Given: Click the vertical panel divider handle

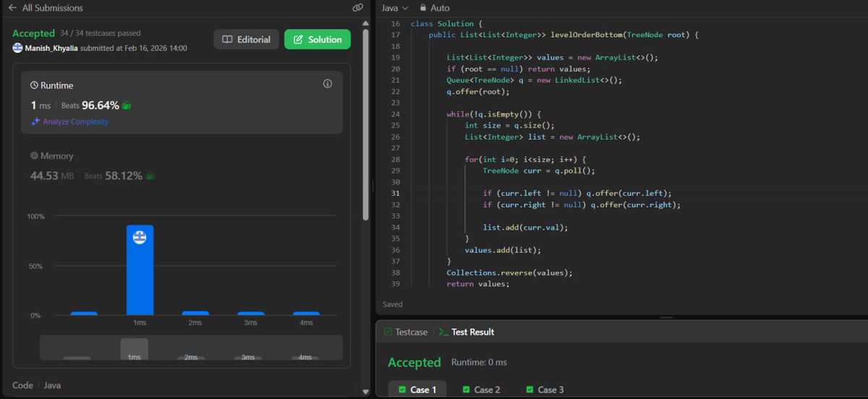Looking at the screenshot, I should click(373, 186).
